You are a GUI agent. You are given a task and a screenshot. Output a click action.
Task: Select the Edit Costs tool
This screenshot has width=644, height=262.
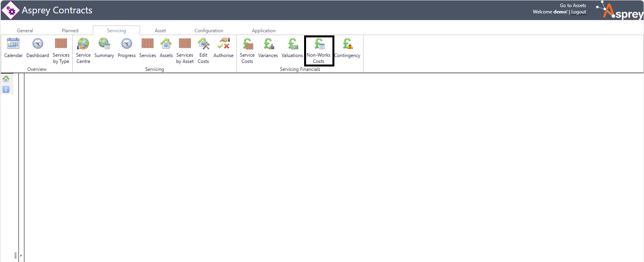(203, 44)
